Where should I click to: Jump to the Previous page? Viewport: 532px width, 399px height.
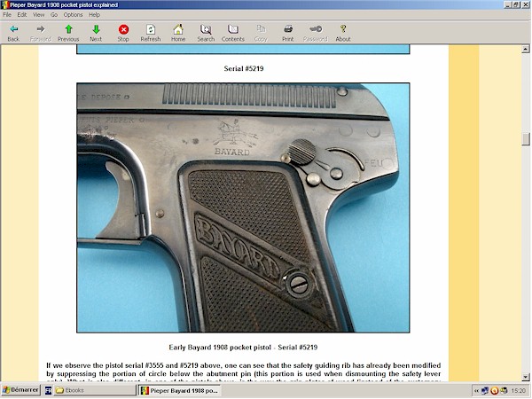click(x=68, y=33)
